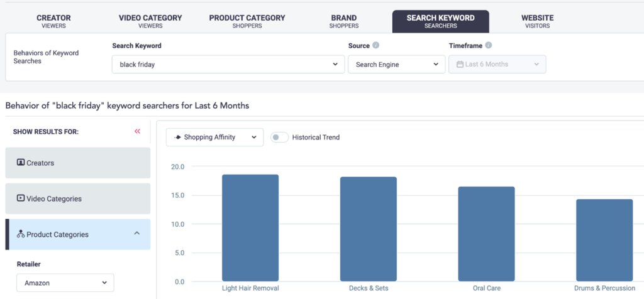Screen dimensions: 644x299
Task: Click the info icon next to Timeframe
Action: (x=489, y=46)
